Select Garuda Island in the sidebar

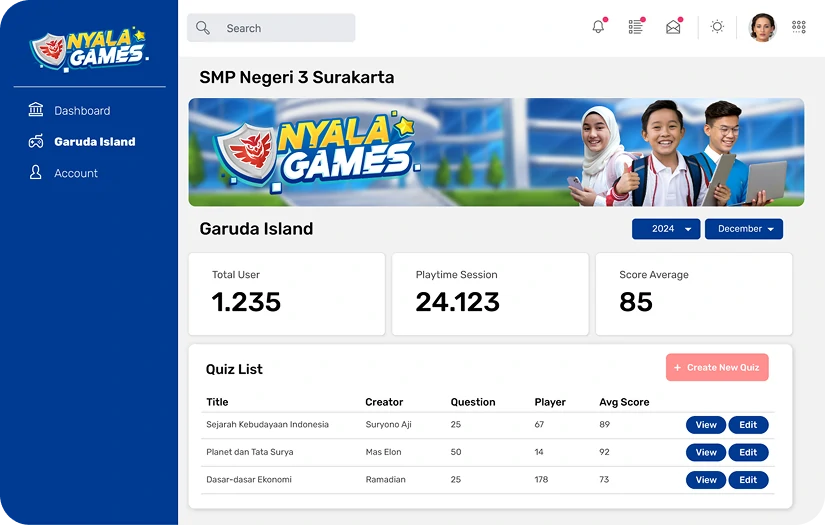95,142
